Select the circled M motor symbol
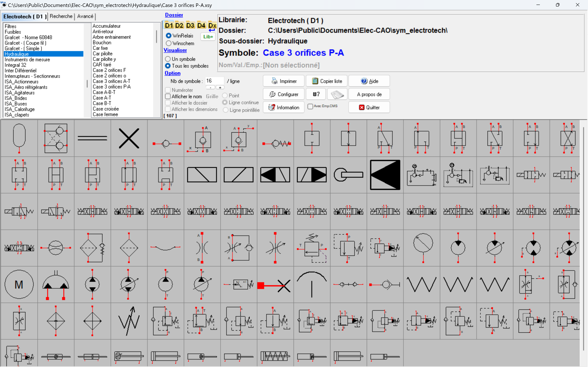The width and height of the screenshot is (588, 367). [x=19, y=284]
